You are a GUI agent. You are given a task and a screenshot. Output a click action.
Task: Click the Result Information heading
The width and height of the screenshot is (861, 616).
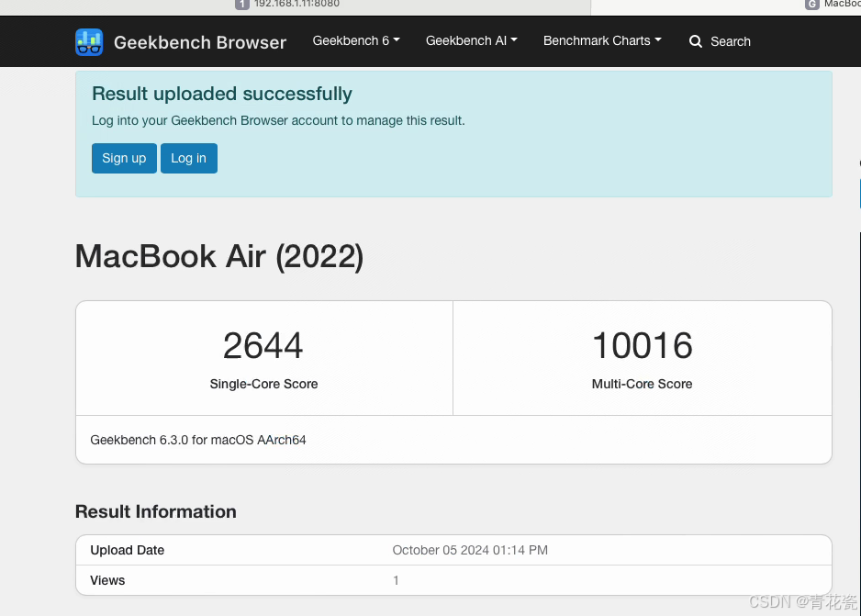(155, 511)
